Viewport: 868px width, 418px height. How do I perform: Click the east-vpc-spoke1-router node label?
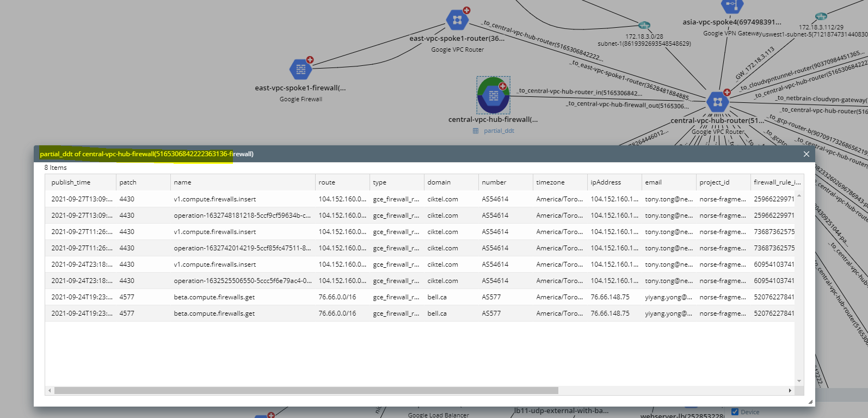click(457, 39)
